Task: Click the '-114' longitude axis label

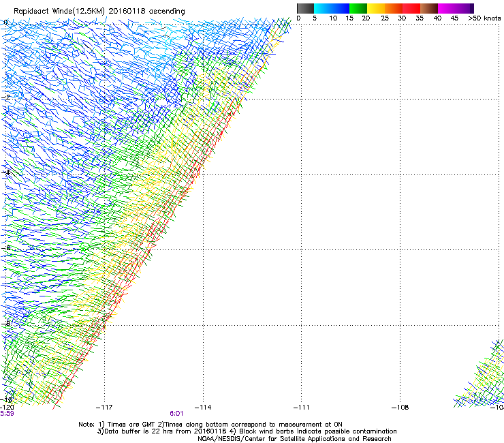Action: pos(203,408)
